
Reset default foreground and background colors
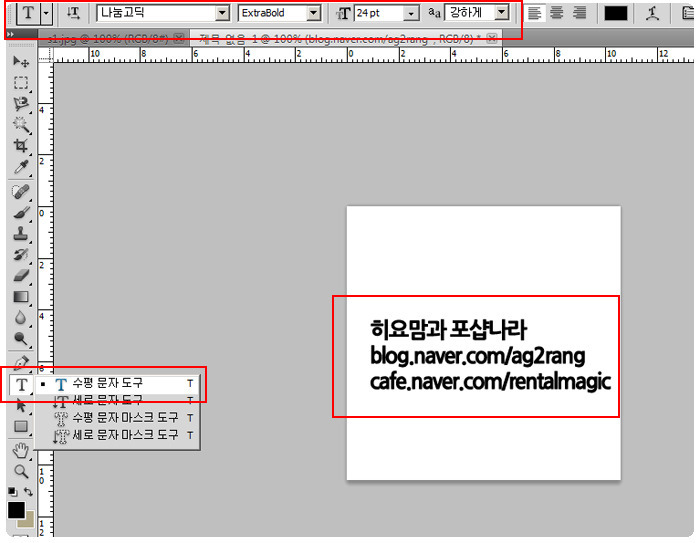click(13, 492)
